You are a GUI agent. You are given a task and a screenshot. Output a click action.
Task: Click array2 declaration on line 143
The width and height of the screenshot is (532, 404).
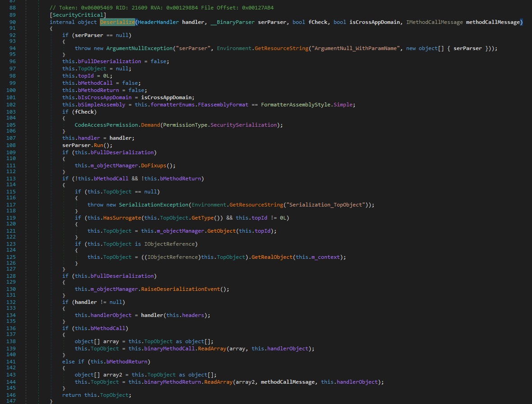coord(113,375)
